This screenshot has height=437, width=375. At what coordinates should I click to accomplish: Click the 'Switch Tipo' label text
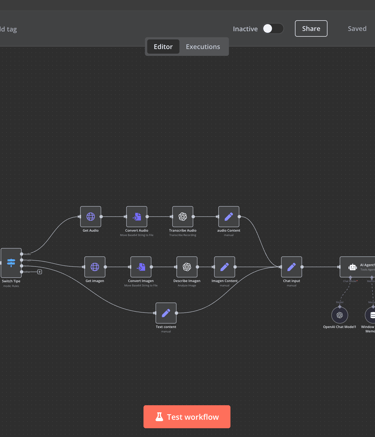11,281
